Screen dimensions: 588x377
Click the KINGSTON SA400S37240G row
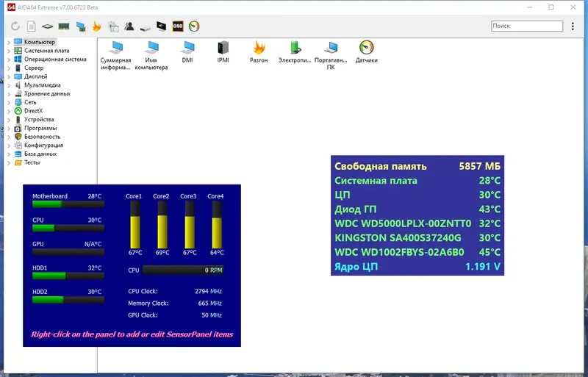pyautogui.click(x=417, y=238)
